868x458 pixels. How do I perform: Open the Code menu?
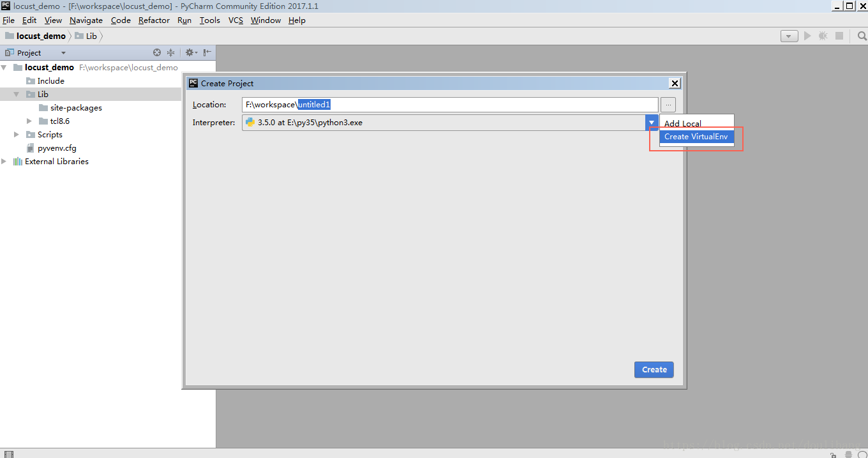coord(121,20)
